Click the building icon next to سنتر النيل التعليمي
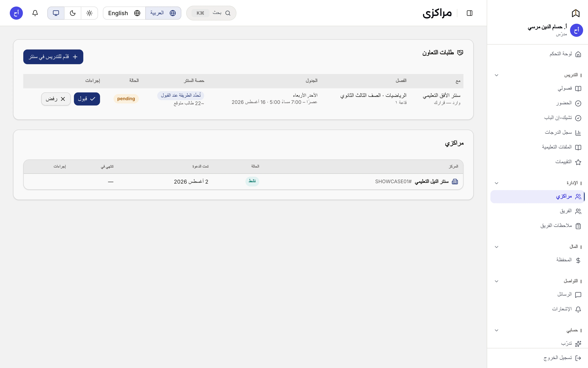Viewport: 588px width, 368px height. pyautogui.click(x=455, y=182)
